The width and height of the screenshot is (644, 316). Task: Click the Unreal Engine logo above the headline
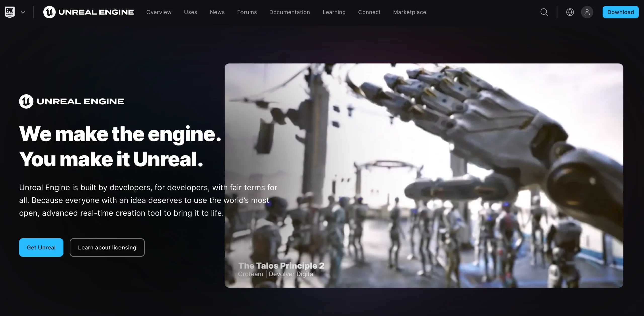click(x=72, y=101)
